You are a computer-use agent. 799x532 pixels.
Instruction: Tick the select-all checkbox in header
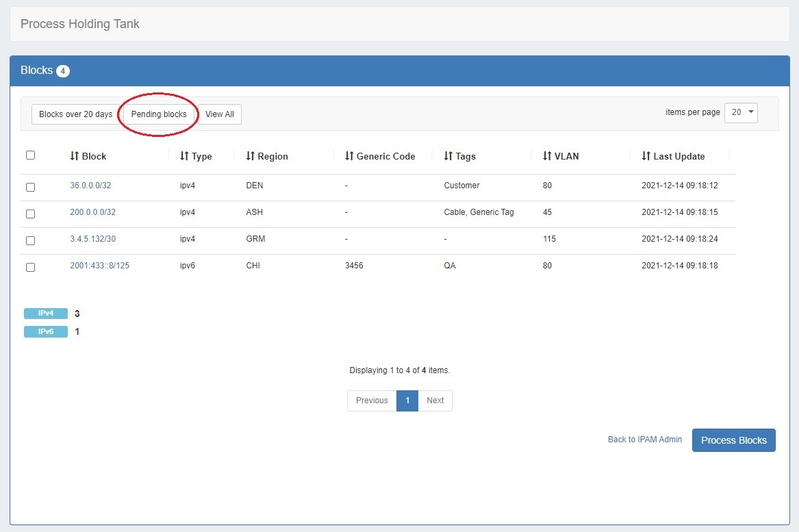tap(30, 155)
